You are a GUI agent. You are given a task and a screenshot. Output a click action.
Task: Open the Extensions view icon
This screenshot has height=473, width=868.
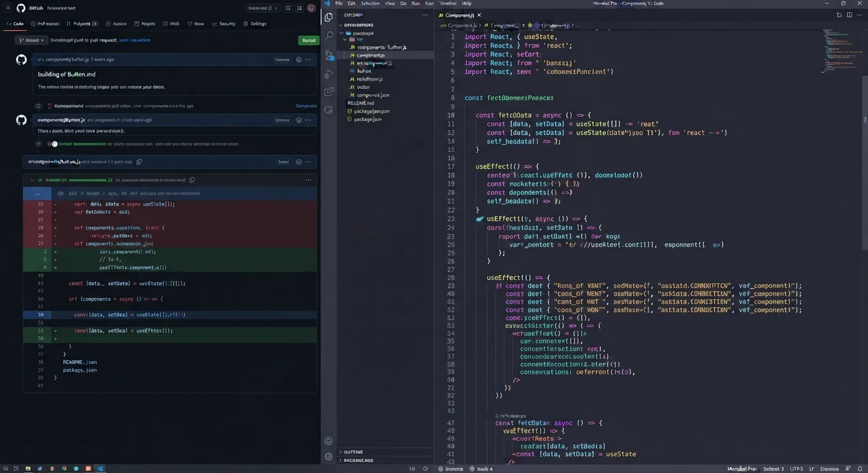[329, 92]
